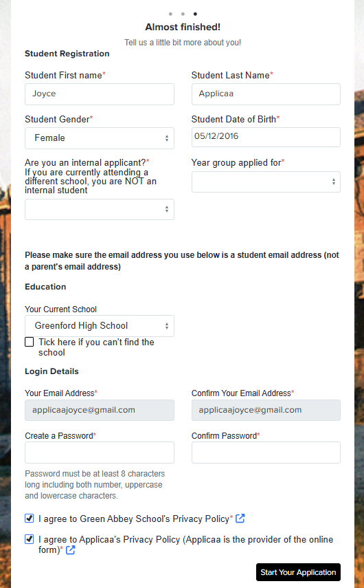Open Green Abbey School's Privacy Policy link icon

tap(240, 519)
